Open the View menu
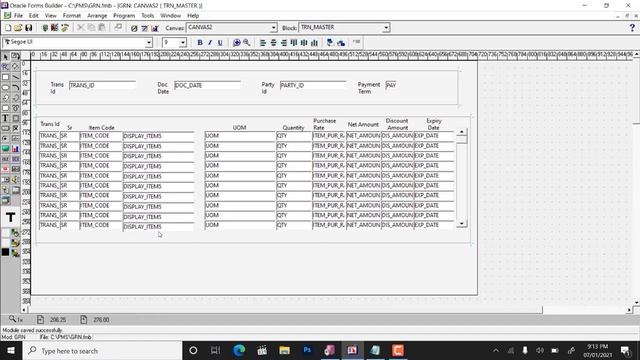The height and width of the screenshot is (360, 640). [x=51, y=16]
